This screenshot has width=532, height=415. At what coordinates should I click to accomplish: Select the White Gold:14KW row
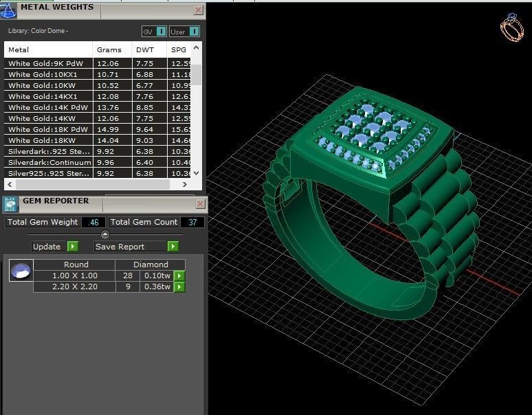98,118
